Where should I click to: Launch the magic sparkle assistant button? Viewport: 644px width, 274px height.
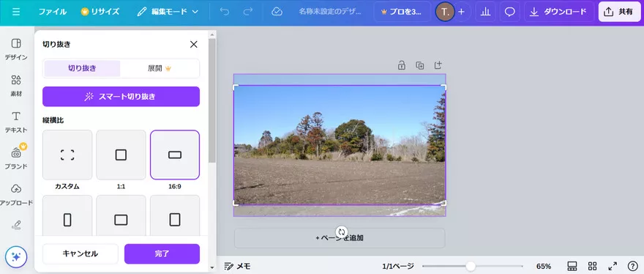pos(16,257)
